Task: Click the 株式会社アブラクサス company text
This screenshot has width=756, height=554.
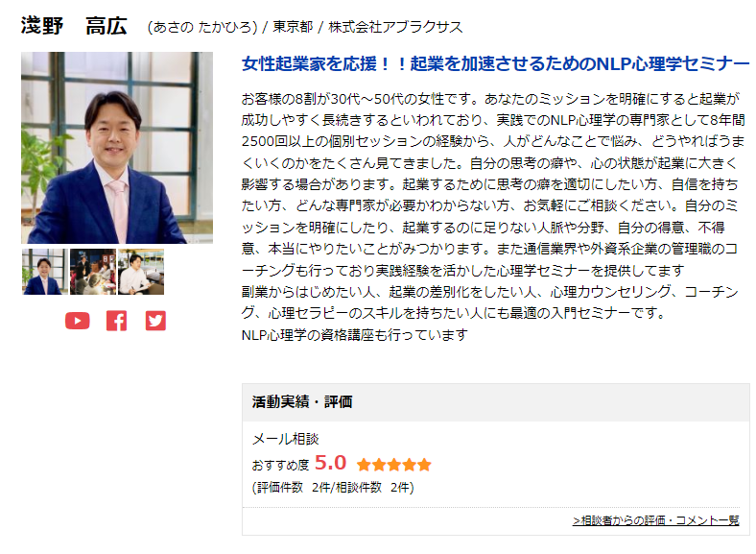Action: [x=395, y=27]
